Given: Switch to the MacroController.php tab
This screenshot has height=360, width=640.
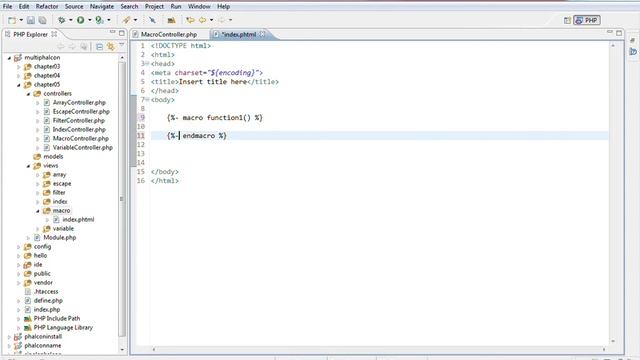Looking at the screenshot, I should pyautogui.click(x=169, y=34).
